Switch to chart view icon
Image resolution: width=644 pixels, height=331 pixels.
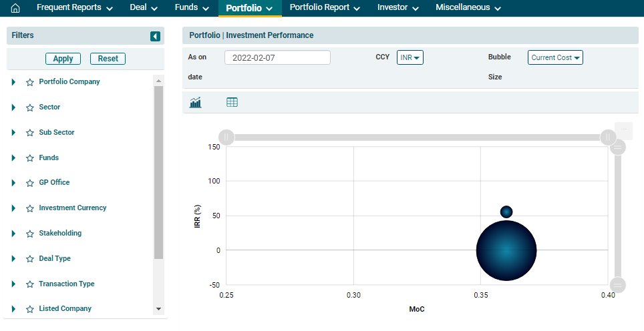196,102
